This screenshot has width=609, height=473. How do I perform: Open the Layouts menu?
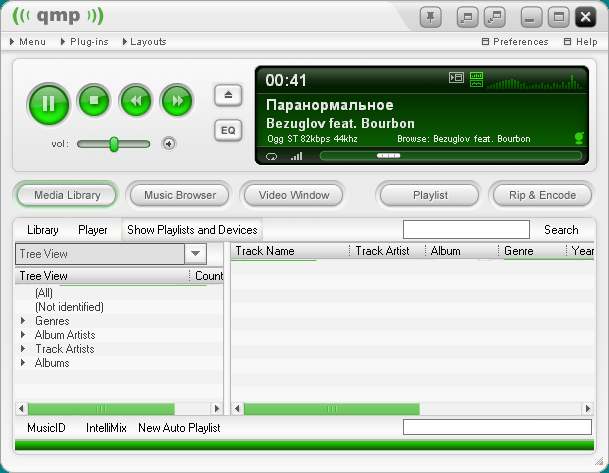coord(147,42)
